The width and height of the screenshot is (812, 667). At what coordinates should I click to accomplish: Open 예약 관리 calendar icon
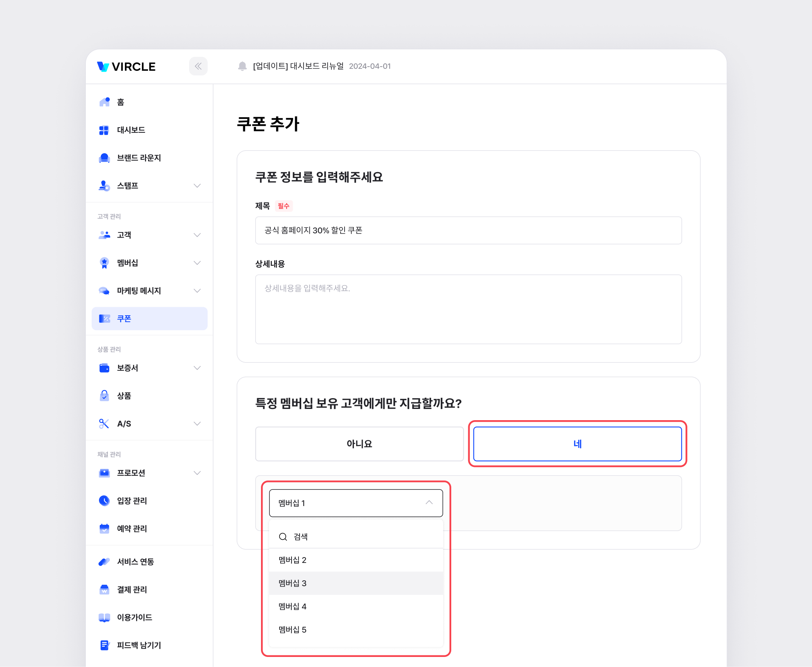tap(104, 528)
